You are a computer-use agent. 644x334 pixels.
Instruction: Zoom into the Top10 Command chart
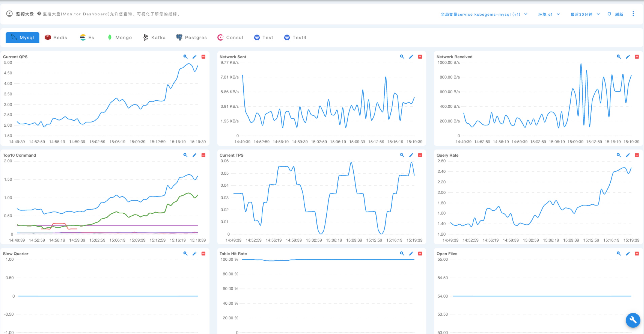185,155
